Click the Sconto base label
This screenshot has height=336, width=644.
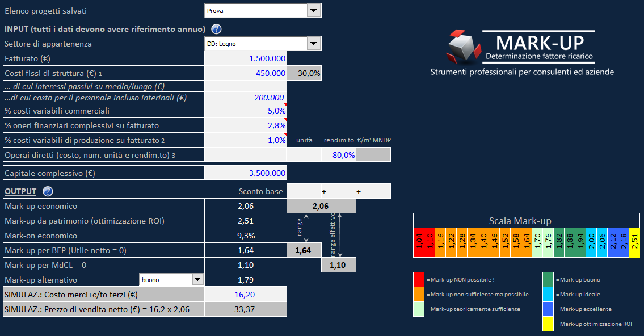coord(261,191)
